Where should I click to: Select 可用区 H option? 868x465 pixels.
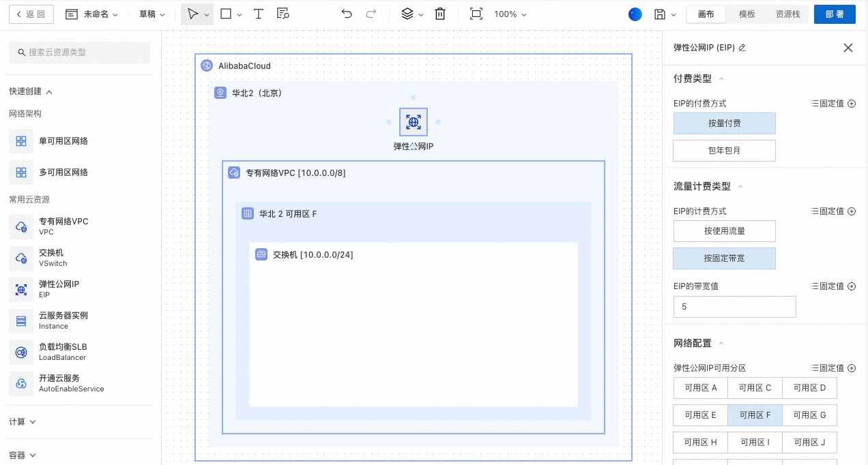pyautogui.click(x=701, y=442)
